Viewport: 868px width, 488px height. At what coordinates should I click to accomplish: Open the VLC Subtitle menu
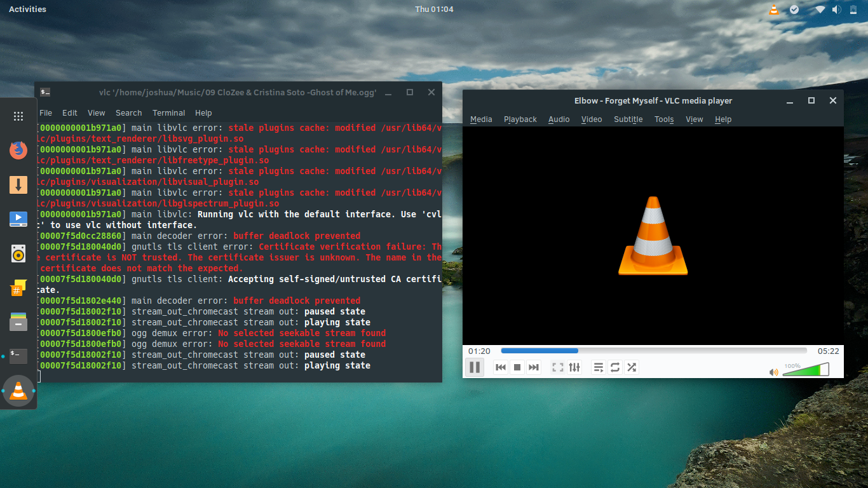coord(628,119)
